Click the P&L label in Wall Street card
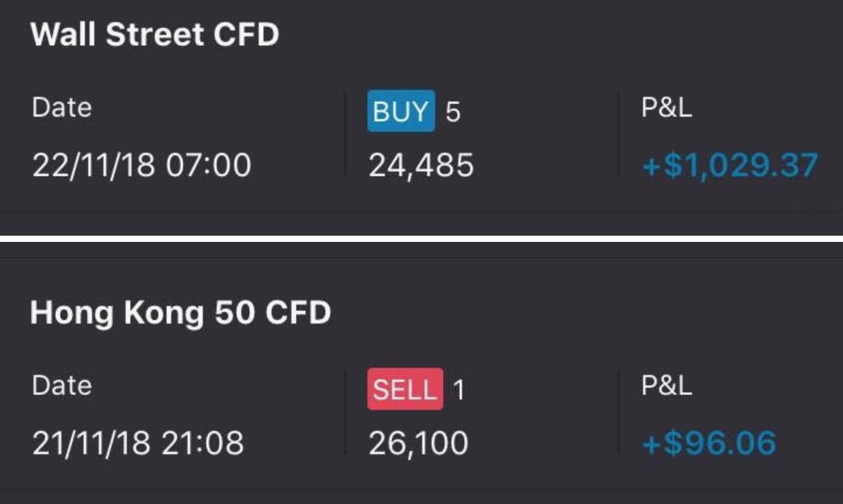Image resolution: width=843 pixels, height=504 pixels. (666, 108)
